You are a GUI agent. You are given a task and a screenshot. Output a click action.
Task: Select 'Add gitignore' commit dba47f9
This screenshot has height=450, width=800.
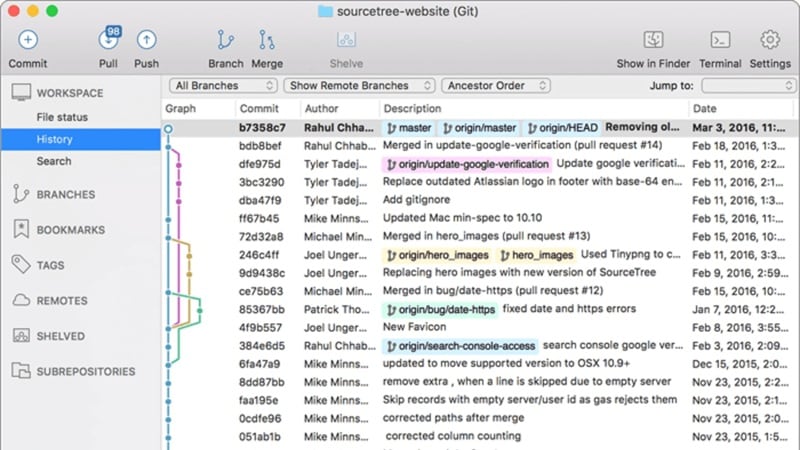[480, 201]
